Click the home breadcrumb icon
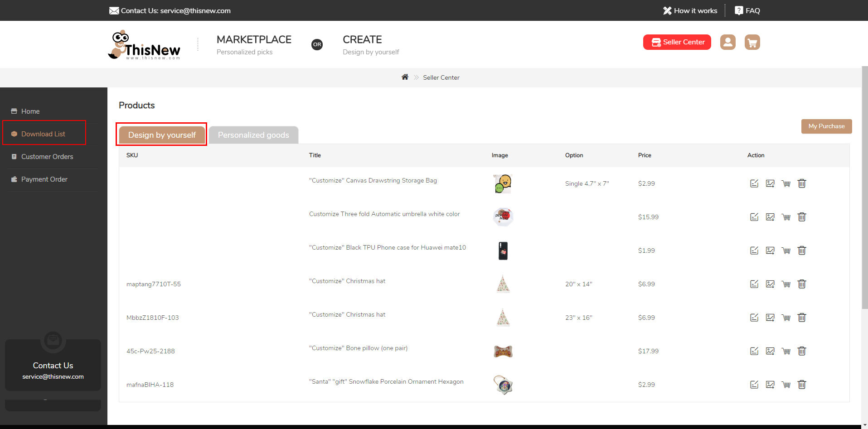Screen dimensions: 868x429 [x=405, y=77]
